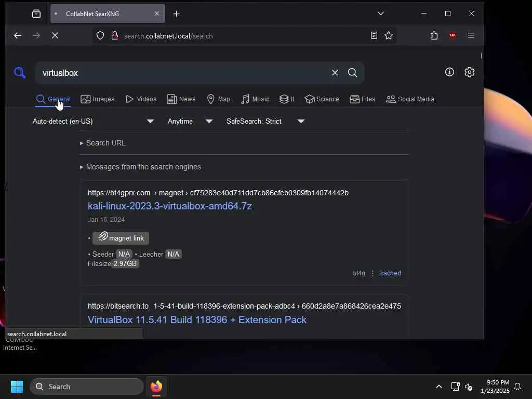Open SearXNG preferences gear
Screen dimensions: 532x399
(x=469, y=72)
